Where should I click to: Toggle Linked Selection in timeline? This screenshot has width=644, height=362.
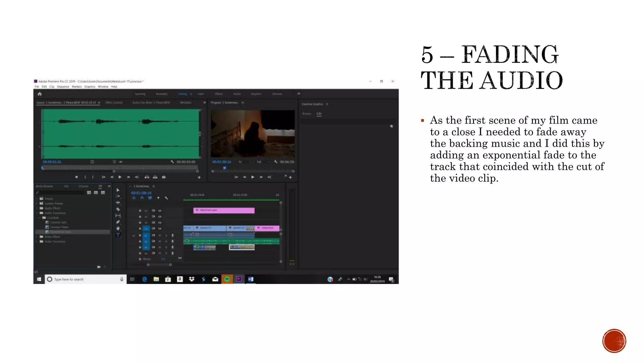click(x=150, y=198)
